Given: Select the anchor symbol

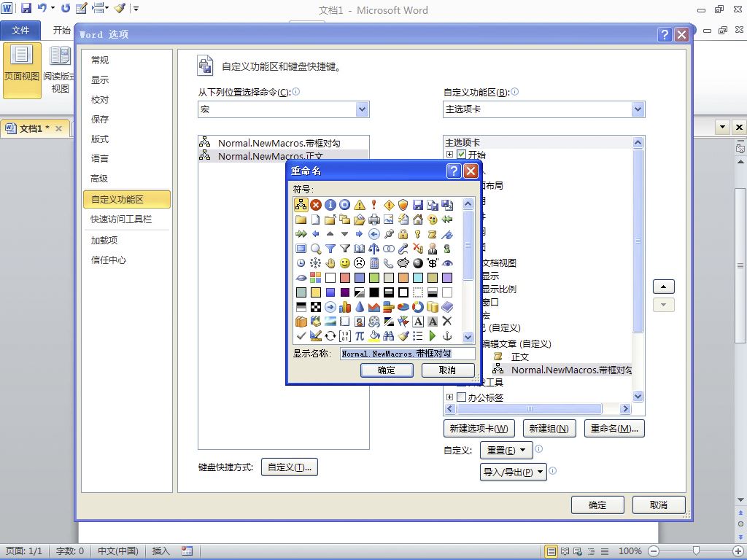Looking at the screenshot, I should tap(447, 335).
